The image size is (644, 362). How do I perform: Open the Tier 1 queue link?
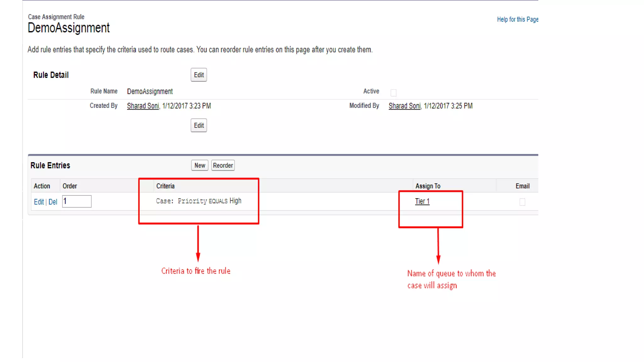coord(422,201)
